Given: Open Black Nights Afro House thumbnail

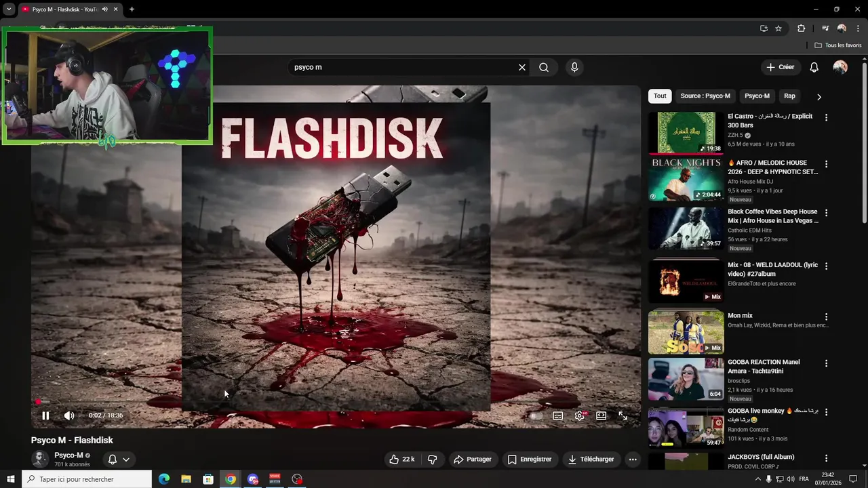Looking at the screenshot, I should pyautogui.click(x=686, y=180).
